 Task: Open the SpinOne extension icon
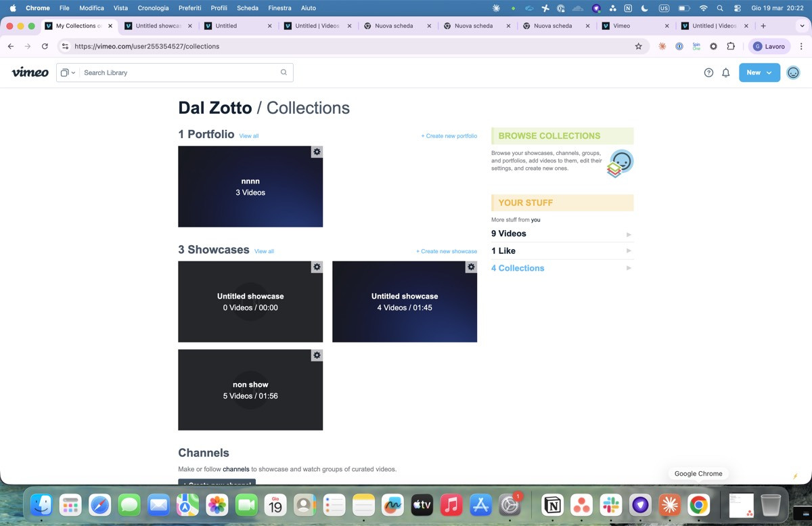click(696, 46)
